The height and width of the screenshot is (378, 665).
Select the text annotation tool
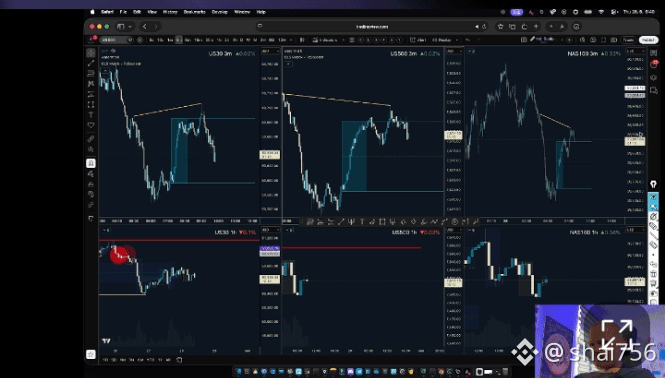pos(91,115)
